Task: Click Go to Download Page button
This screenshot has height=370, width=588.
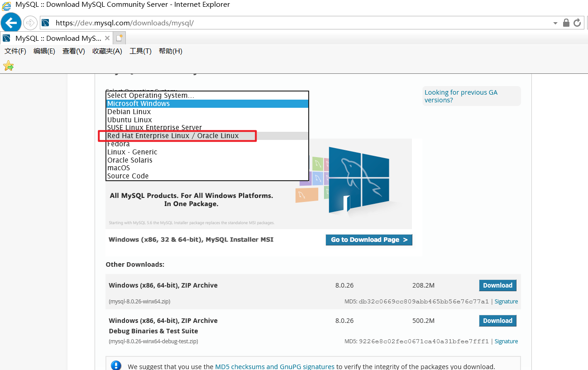Action: [369, 240]
